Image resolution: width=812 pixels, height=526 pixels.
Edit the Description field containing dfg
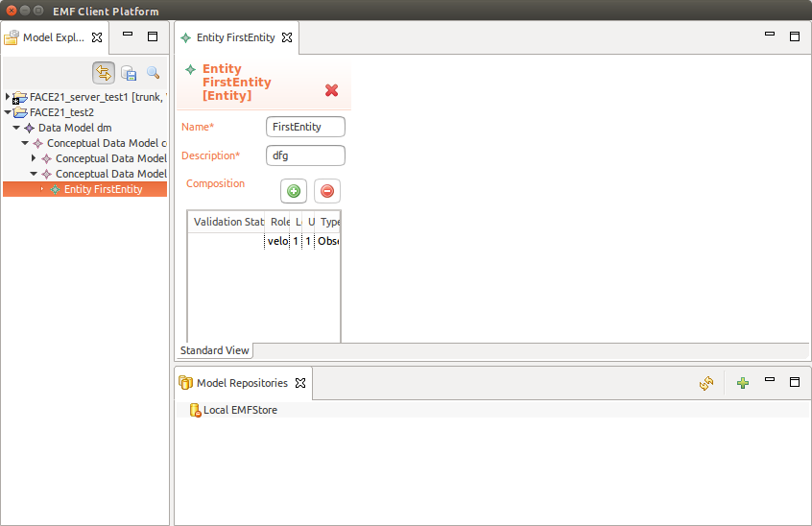[x=305, y=155]
